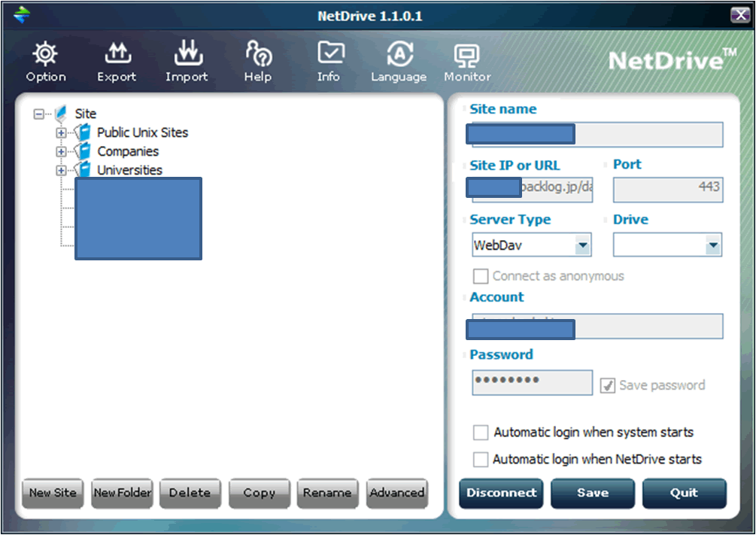
Task: Collapse the Site root tree node
Action: (38, 114)
